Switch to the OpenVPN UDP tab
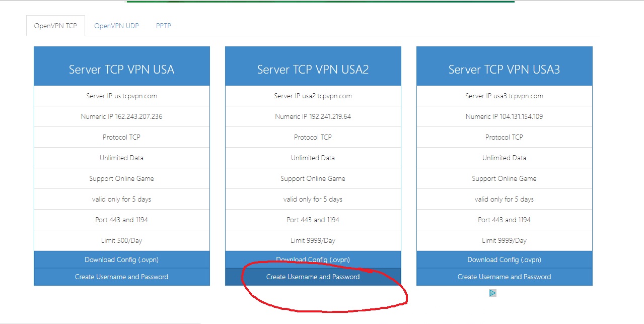Image resolution: width=644 pixels, height=324 pixels. 117,25
